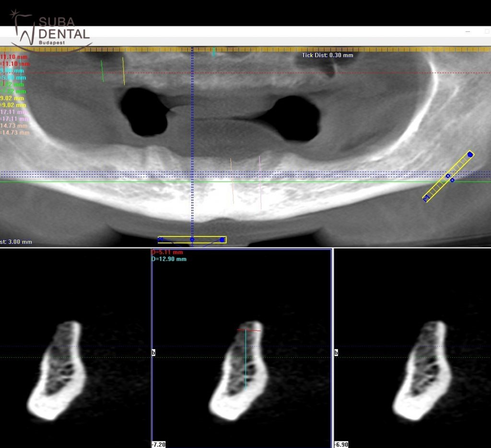Screen dimensions: 491x448
Task: Select the green measurement line in panoramic view
Action: [x=102, y=71]
